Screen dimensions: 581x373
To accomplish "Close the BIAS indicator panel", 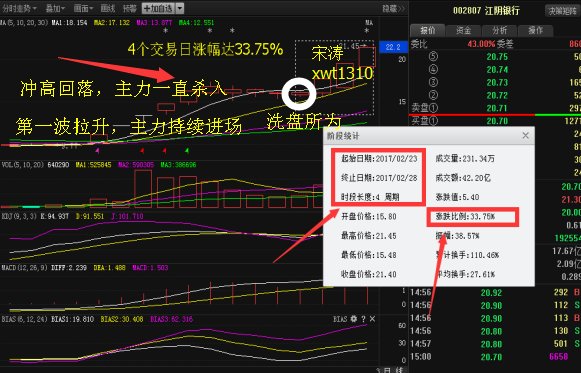I will (372, 319).
